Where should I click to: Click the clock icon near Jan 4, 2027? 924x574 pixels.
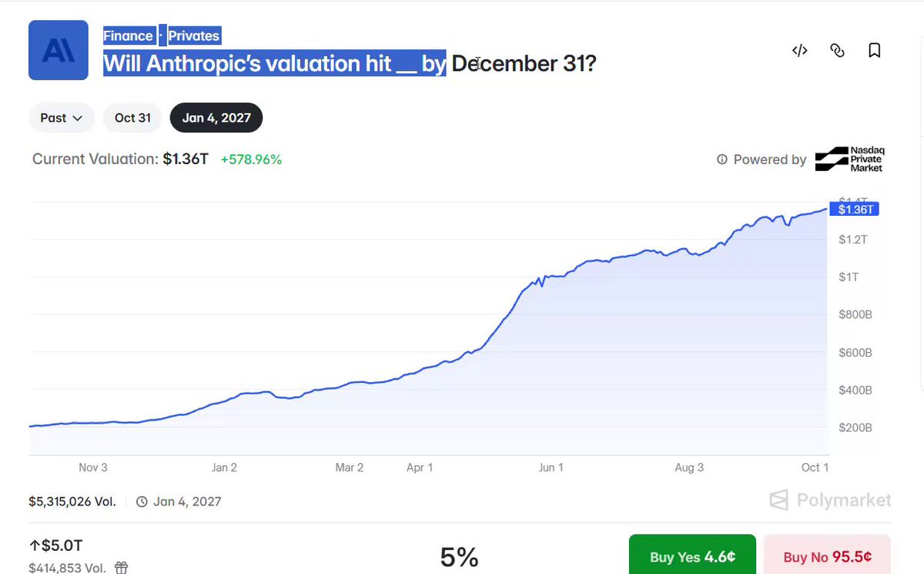click(x=142, y=502)
